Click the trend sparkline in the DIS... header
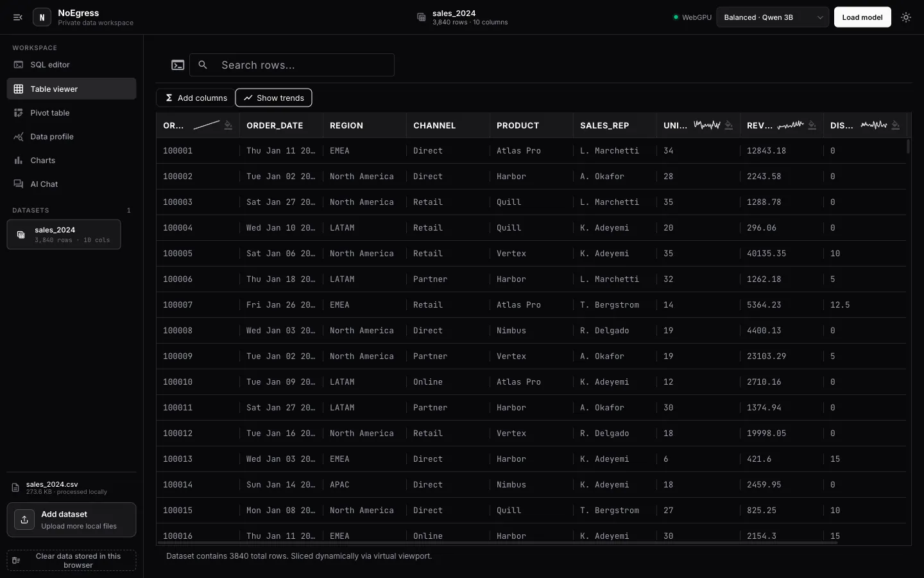This screenshot has width=924, height=578. tap(874, 125)
